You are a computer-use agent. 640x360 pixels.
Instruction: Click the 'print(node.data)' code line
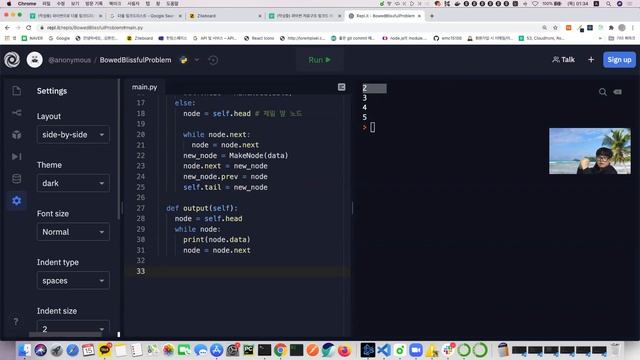[217, 240]
